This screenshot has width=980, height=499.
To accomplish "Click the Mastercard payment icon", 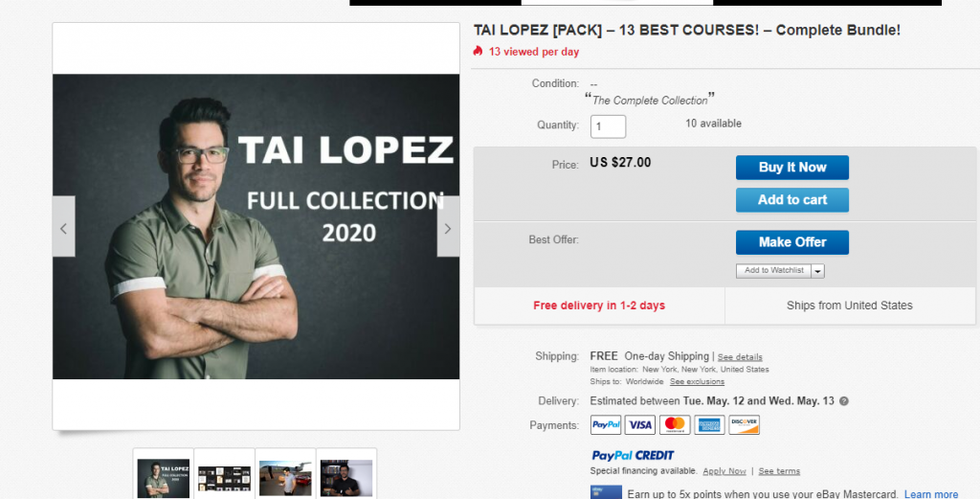I will pyautogui.click(x=675, y=424).
